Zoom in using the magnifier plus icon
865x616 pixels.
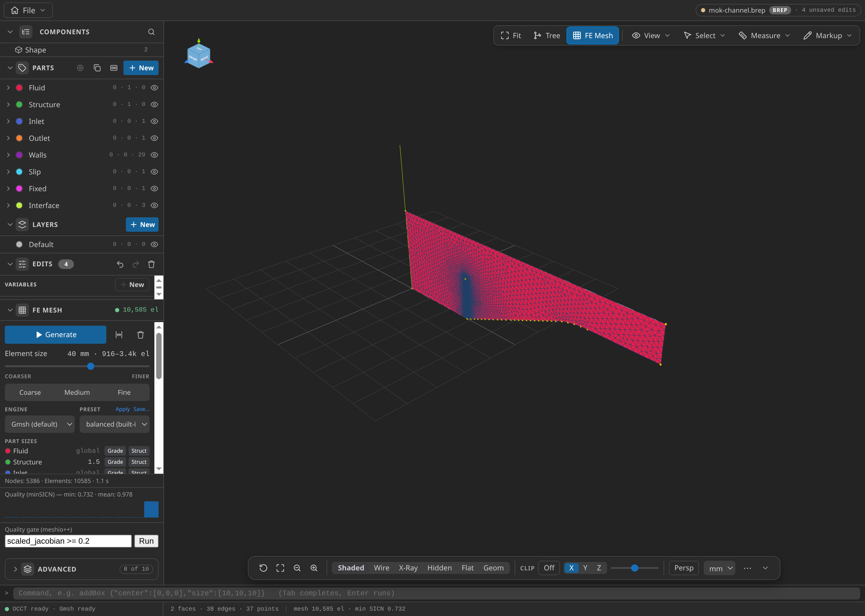coord(314,568)
